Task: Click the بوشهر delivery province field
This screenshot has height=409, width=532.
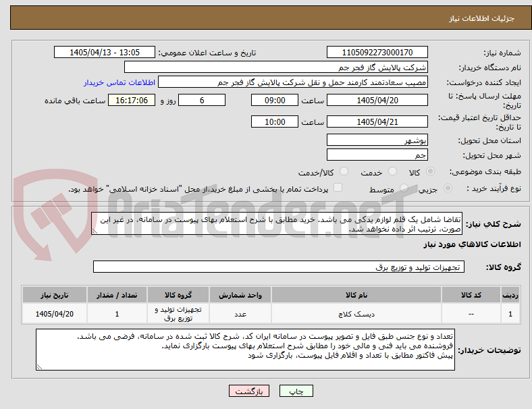Action: 377,140
